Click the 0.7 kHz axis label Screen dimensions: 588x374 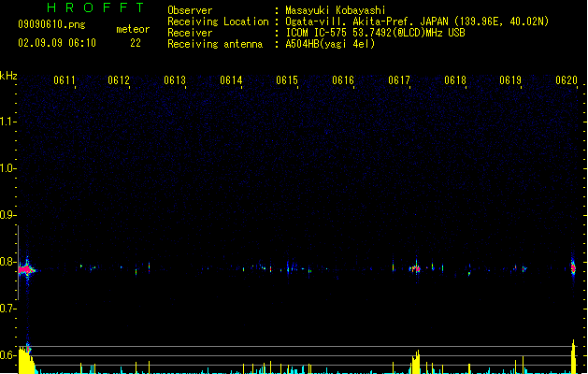point(7,309)
